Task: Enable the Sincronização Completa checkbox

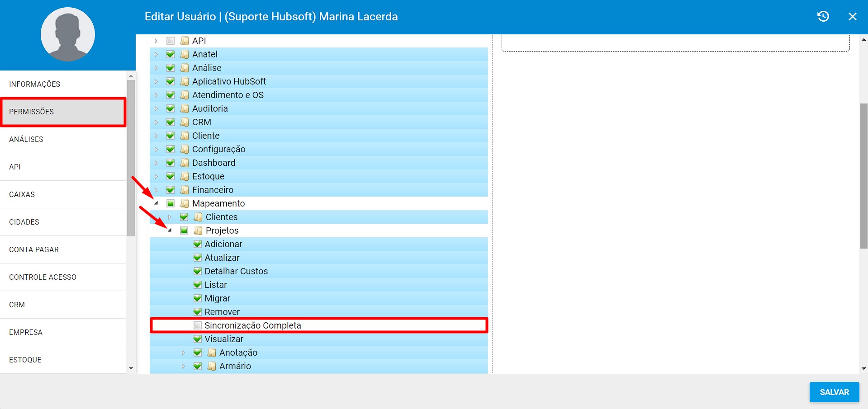Action: point(198,325)
